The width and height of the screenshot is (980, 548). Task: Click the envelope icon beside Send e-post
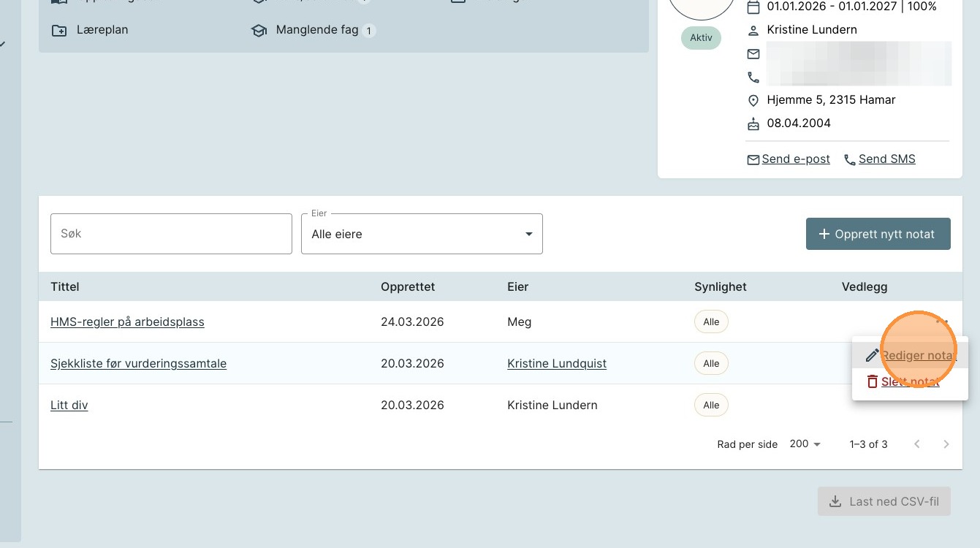click(753, 159)
